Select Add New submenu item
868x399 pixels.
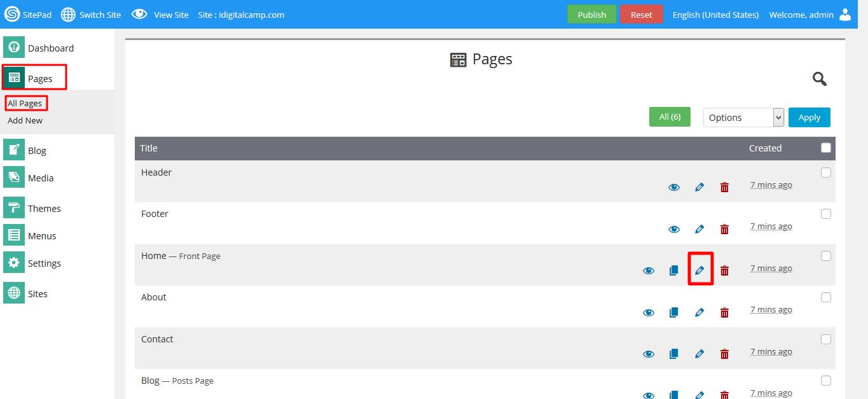(25, 120)
